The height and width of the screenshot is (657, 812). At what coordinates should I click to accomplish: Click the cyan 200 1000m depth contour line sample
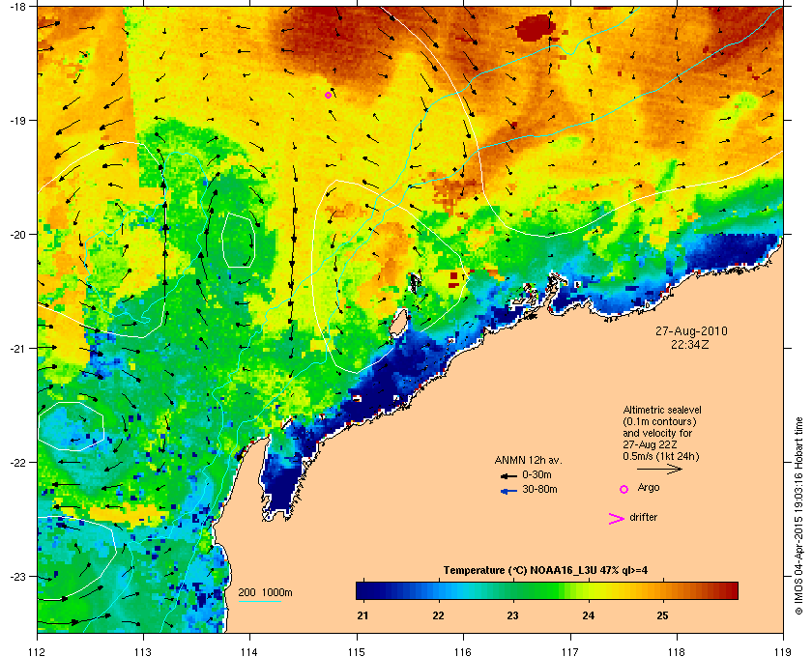pyautogui.click(x=259, y=602)
